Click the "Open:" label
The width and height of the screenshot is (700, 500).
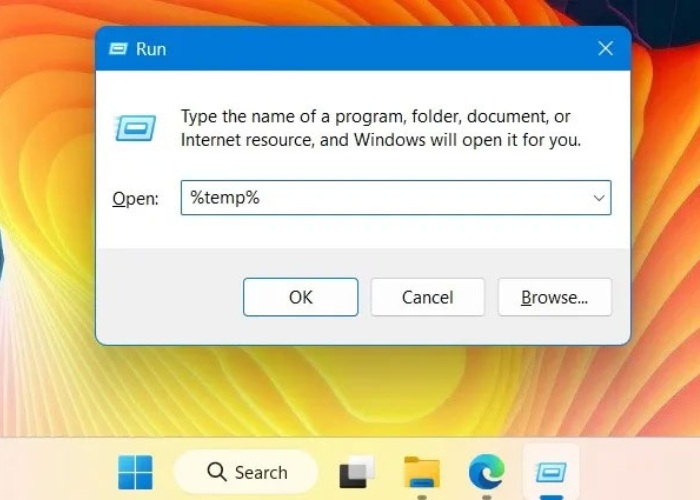click(135, 199)
